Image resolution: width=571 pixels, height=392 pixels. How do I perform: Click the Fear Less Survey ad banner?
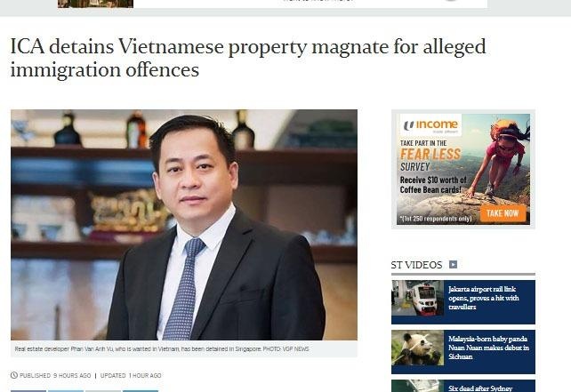[463, 169]
